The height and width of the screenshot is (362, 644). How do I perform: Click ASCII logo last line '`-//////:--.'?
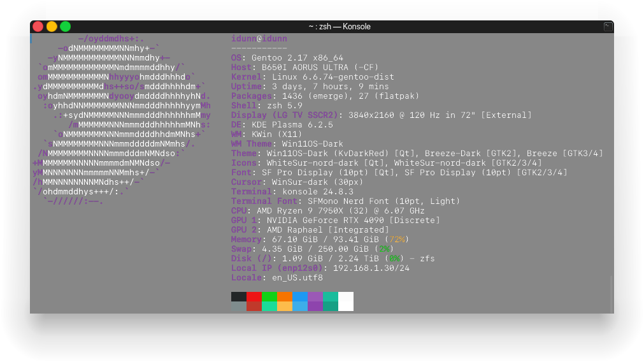(73, 201)
